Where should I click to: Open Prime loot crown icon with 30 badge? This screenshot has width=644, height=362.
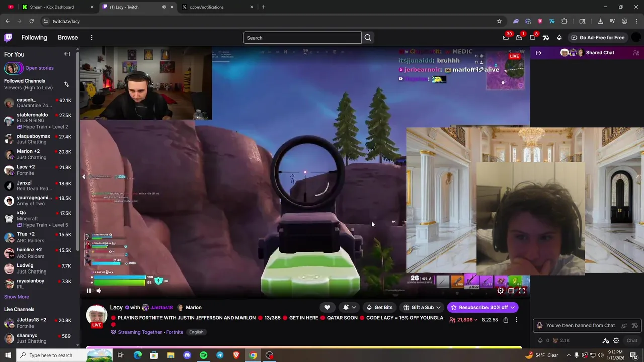pyautogui.click(x=506, y=38)
